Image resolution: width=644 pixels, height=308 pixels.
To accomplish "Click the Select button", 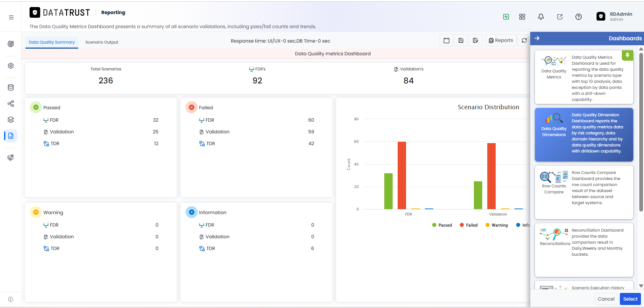I will [630, 299].
